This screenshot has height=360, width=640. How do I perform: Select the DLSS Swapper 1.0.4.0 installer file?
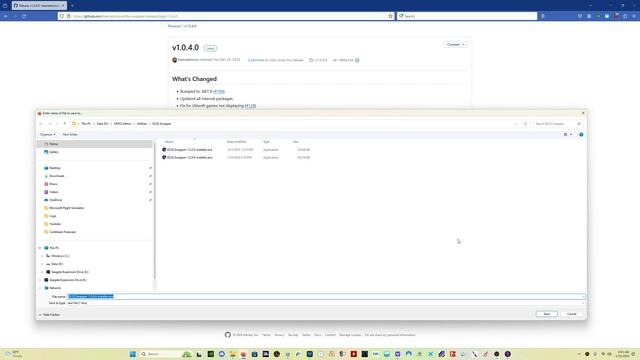click(x=189, y=158)
